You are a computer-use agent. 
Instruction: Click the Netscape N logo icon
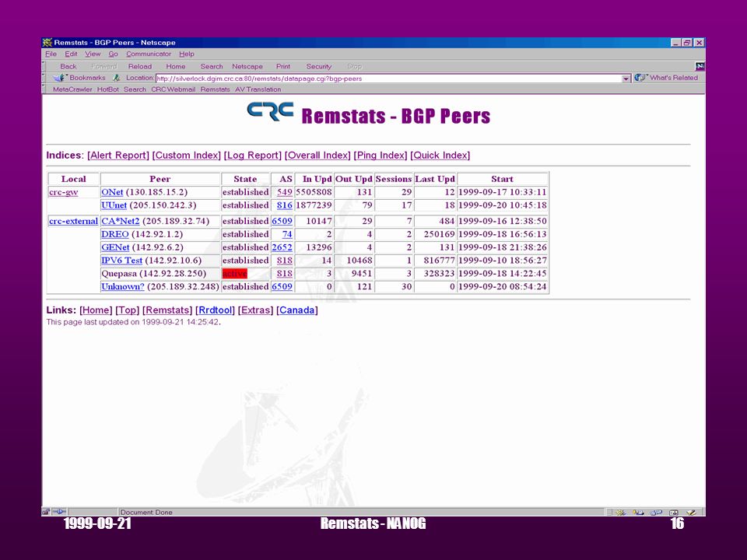coord(700,66)
